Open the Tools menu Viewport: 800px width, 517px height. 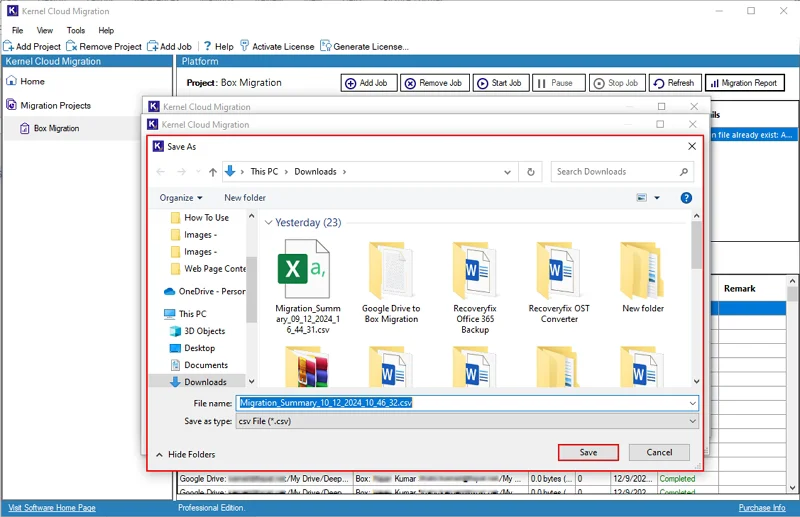[x=76, y=30]
